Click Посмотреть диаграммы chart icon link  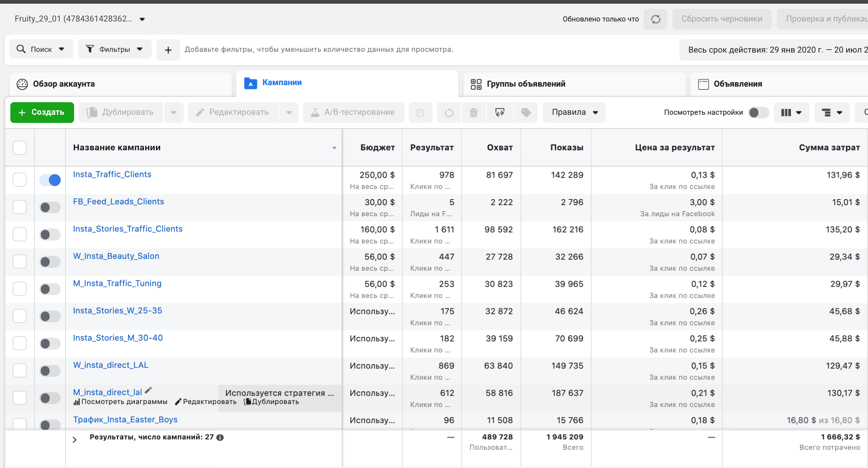coord(120,402)
